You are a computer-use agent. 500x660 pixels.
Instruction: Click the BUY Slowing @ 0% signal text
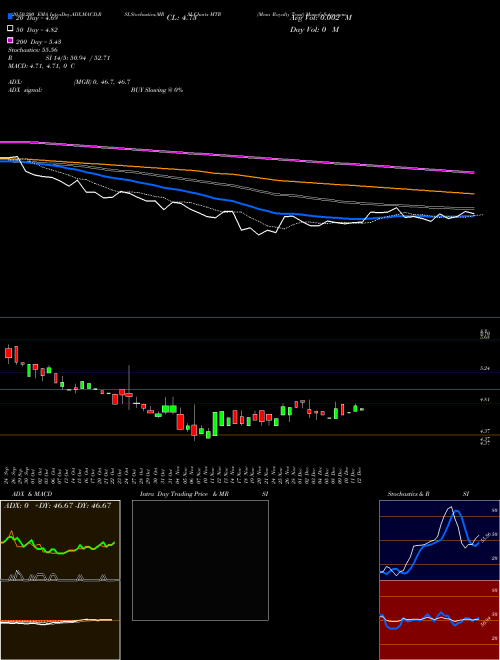tap(157, 90)
